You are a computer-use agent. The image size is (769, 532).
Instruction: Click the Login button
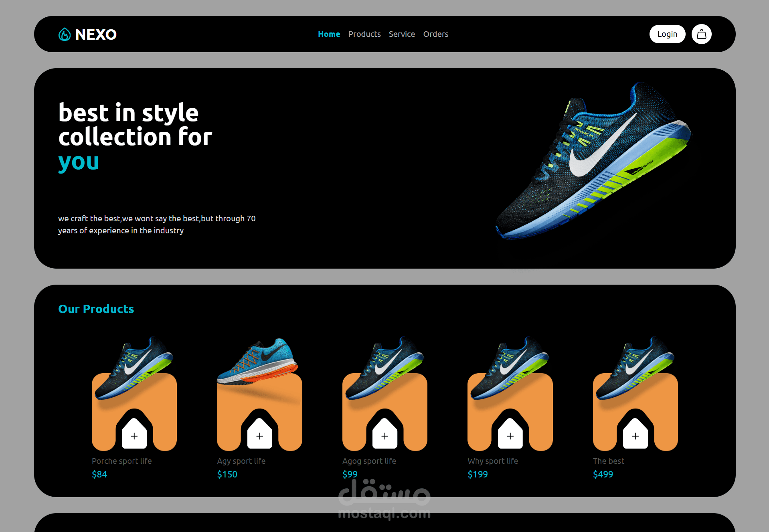click(667, 34)
